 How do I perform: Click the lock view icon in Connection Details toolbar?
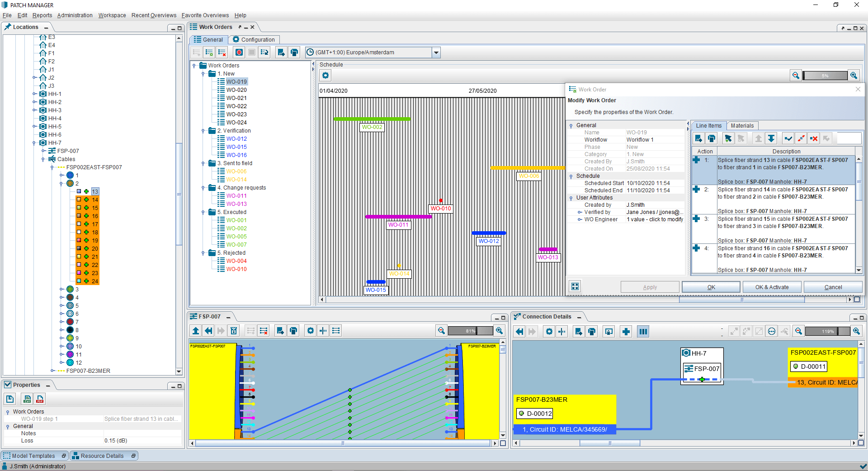609,332
